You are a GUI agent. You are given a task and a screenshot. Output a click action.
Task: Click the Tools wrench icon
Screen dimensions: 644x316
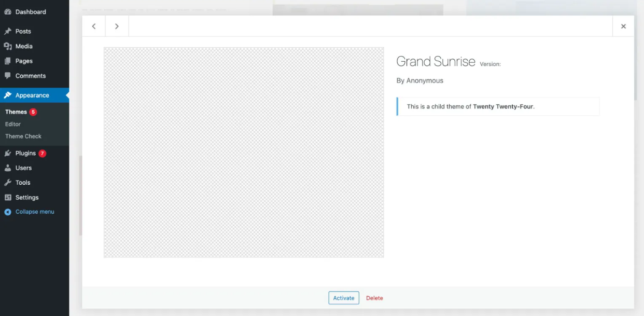point(8,183)
